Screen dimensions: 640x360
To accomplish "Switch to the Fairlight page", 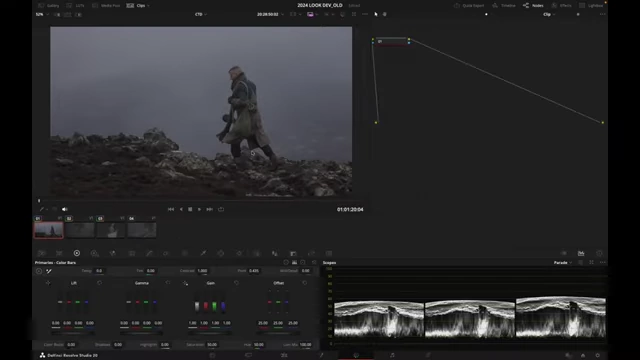I will 392,356.
